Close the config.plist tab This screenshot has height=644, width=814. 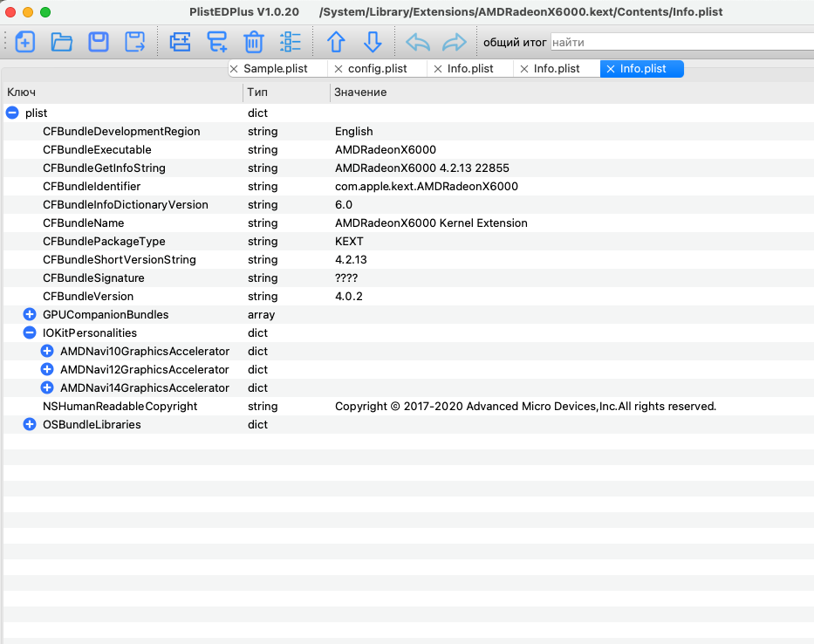click(x=339, y=69)
